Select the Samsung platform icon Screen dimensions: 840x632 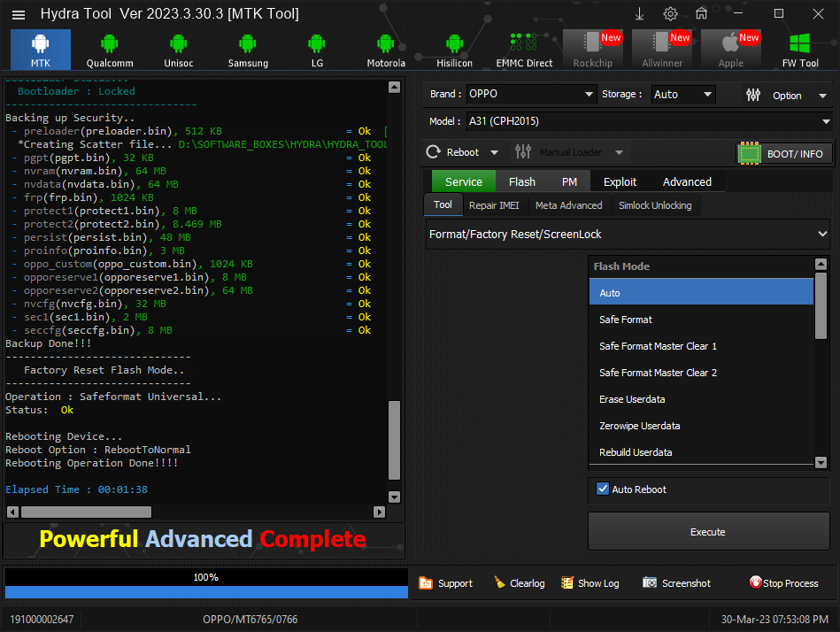[248, 50]
